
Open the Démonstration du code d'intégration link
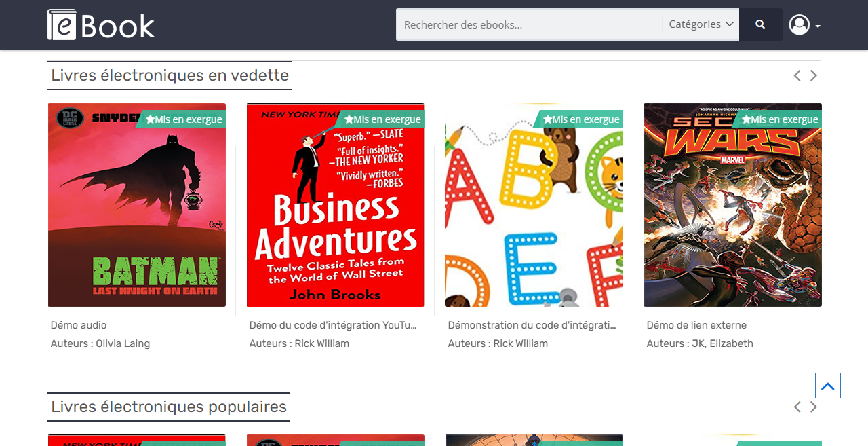532,325
